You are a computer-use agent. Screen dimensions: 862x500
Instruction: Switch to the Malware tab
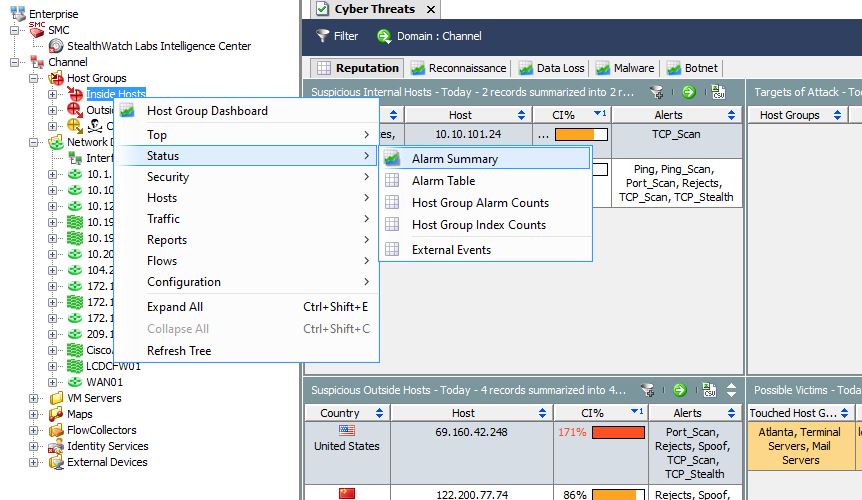click(x=625, y=68)
